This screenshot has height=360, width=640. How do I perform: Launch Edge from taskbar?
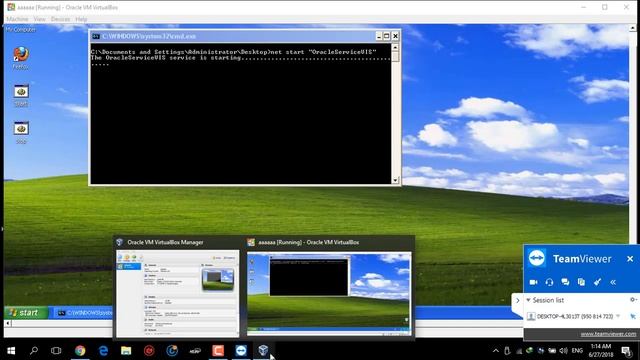[103, 351]
